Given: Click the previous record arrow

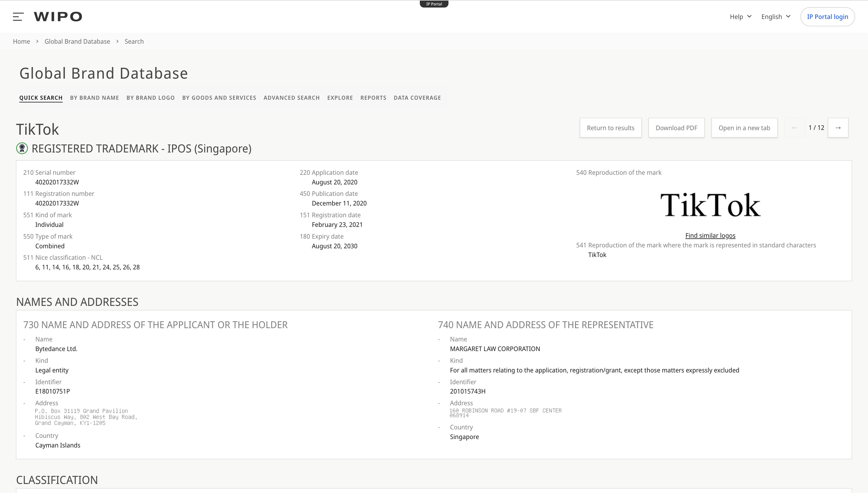Looking at the screenshot, I should click(794, 128).
